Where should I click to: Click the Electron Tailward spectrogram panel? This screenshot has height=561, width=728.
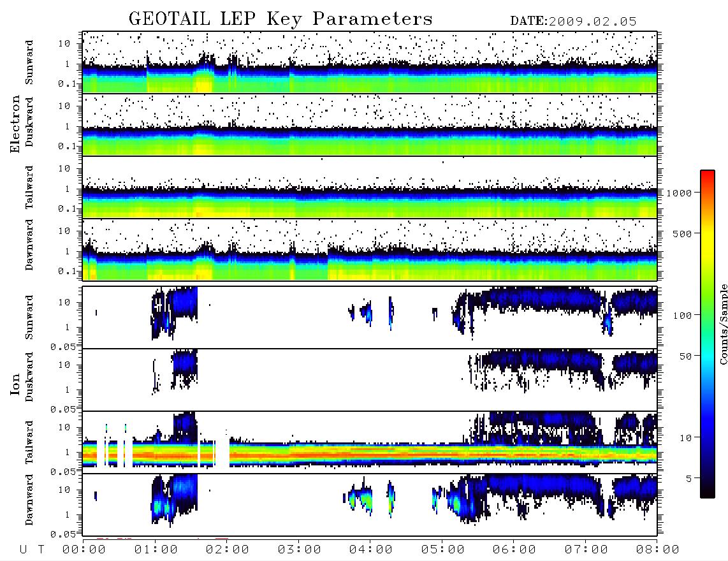[x=370, y=187]
